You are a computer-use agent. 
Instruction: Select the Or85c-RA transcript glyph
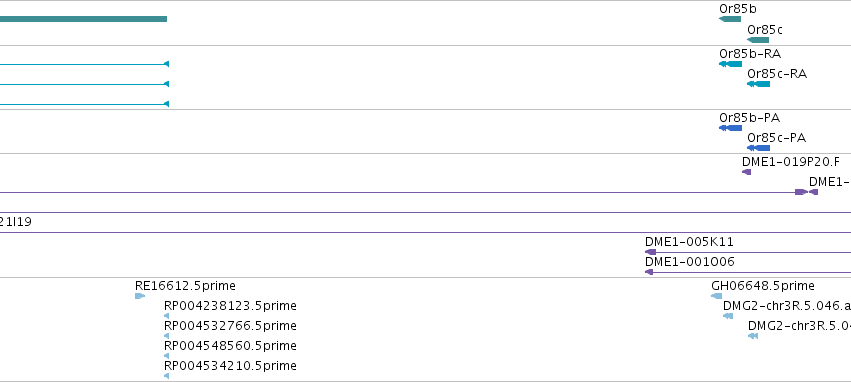pos(758,84)
